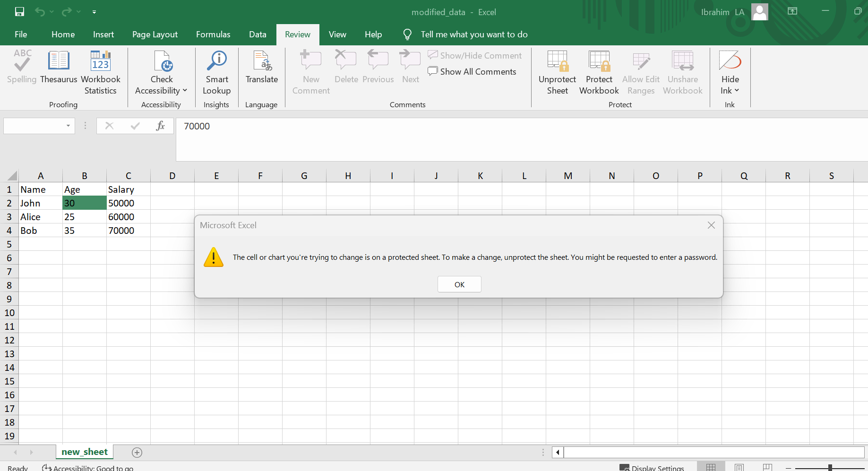Screen dimensions: 868x471
Task: Add a new sheet with plus icon
Action: [137, 453]
